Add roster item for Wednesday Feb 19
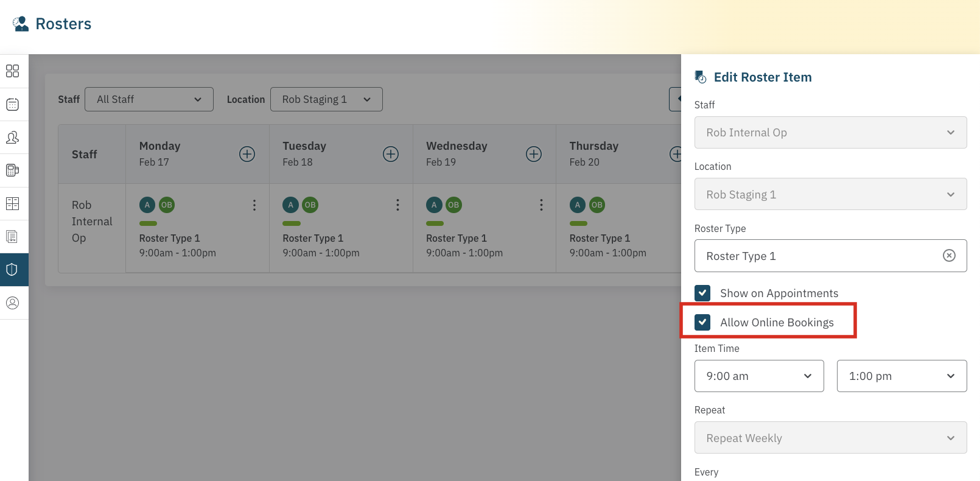Screen dimensions: 980x481 pos(534,154)
